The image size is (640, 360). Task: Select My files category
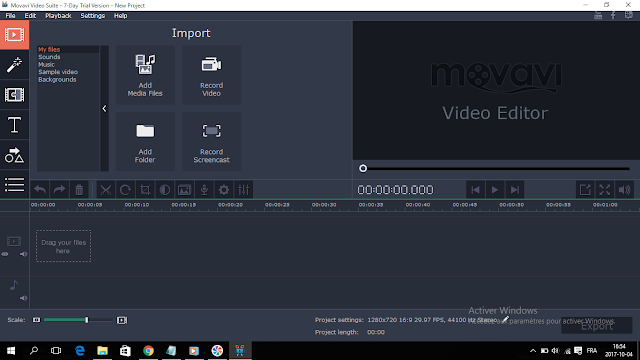[49, 49]
